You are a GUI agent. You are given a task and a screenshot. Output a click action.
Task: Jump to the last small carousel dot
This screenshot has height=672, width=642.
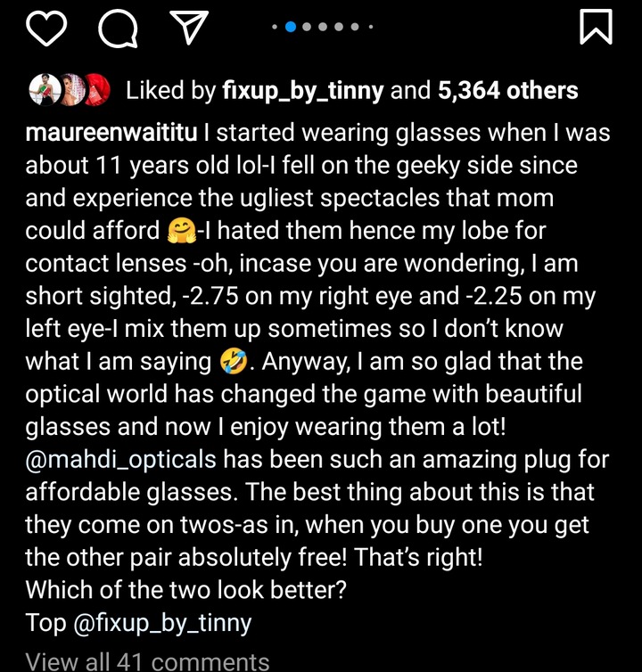click(371, 27)
